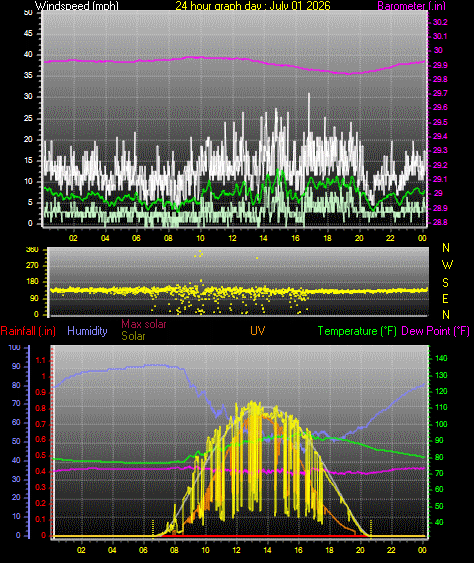Click the '100' humidity scale value
This screenshot has width=474, height=563.
pos(14,348)
